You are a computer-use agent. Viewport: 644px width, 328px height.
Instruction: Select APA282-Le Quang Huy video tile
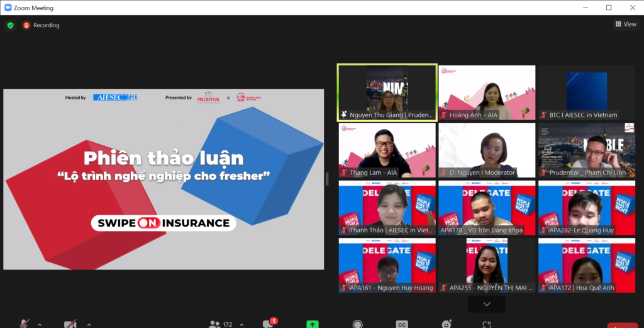[587, 208]
